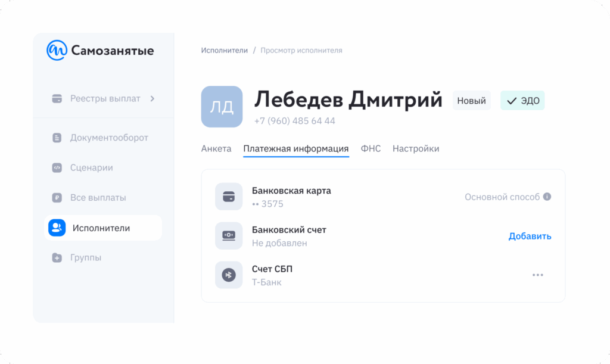Click the ЭДО status badge
The height and width of the screenshot is (364, 610).
tap(522, 101)
